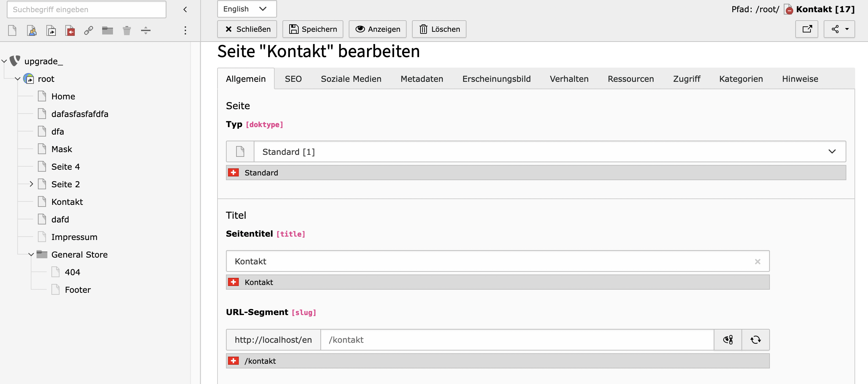Open the Standard [1] doktype dropdown
Viewport: 868px width, 384px height.
point(549,152)
